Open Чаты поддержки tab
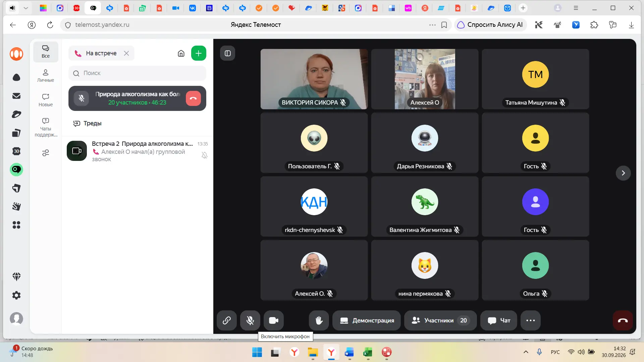644x362 pixels. pyautogui.click(x=46, y=127)
